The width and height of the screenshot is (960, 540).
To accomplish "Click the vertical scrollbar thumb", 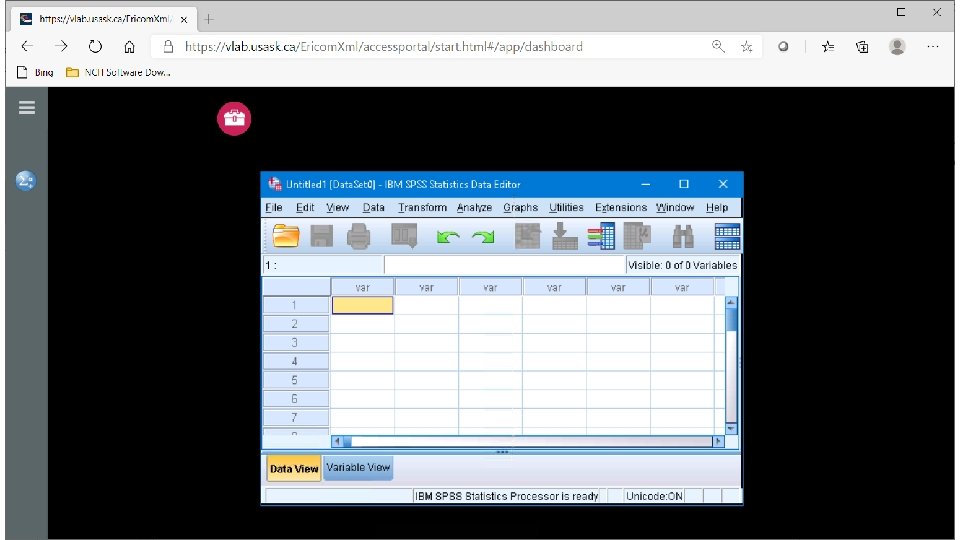I will (x=731, y=320).
